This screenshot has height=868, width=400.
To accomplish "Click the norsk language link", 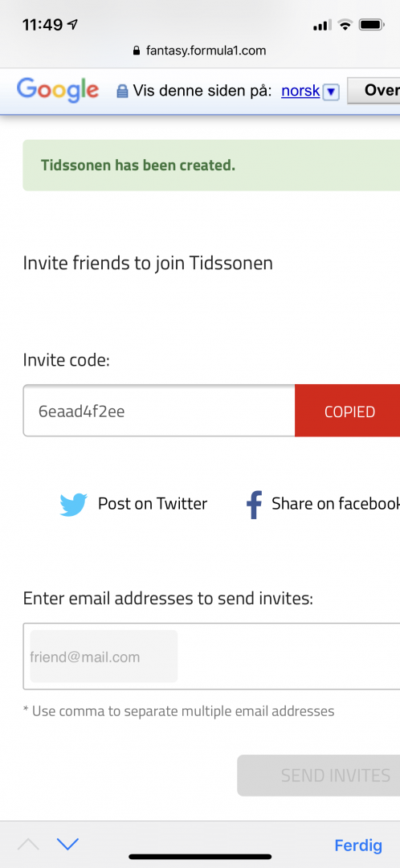I will [300, 91].
